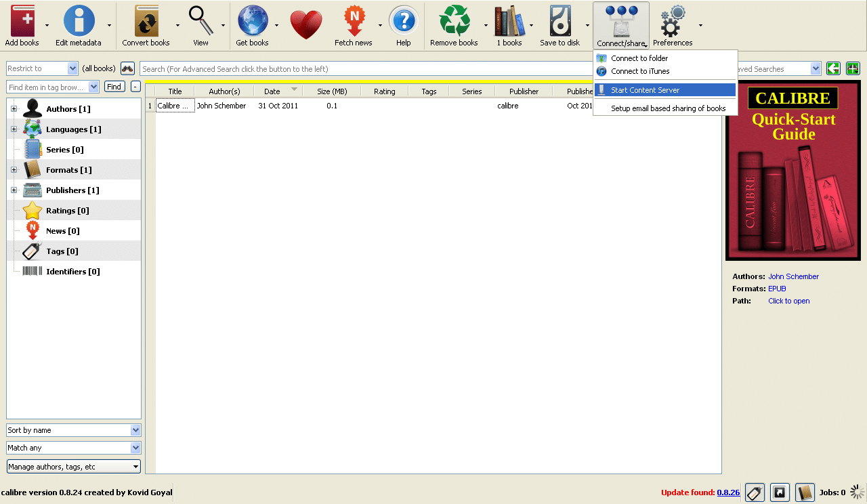Open the Sort by name dropdown

[x=73, y=430]
